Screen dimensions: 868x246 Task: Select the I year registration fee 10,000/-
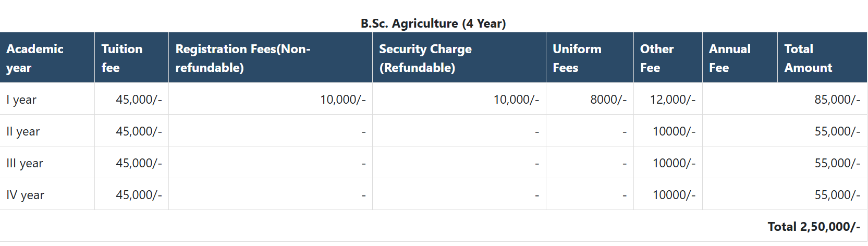(343, 100)
